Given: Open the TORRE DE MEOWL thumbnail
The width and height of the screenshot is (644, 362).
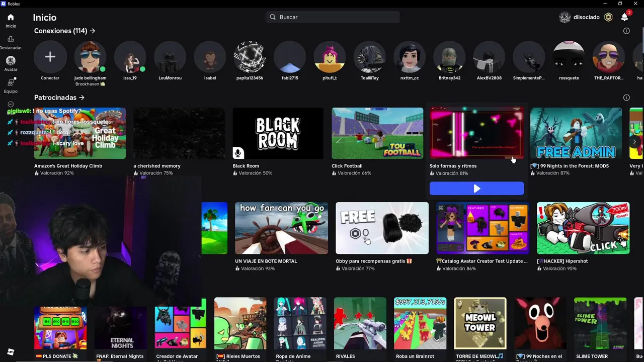Looking at the screenshot, I should pos(480,323).
